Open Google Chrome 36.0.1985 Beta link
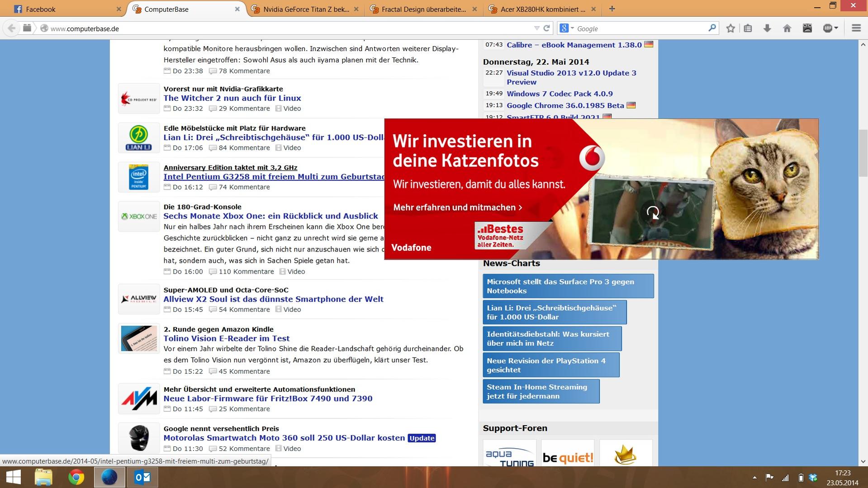The height and width of the screenshot is (488, 868). [x=565, y=105]
